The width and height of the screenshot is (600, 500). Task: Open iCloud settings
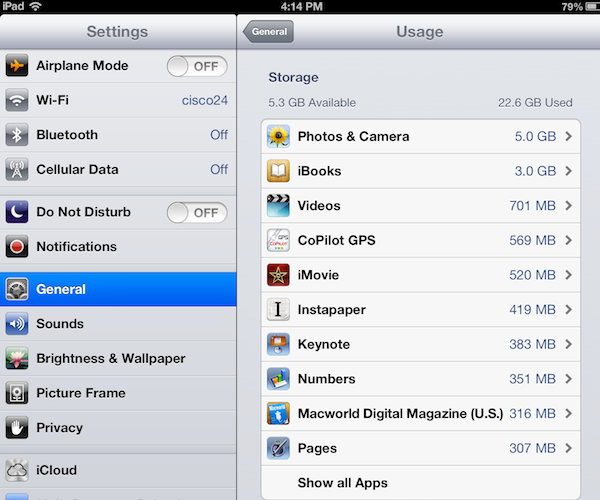tap(118, 470)
